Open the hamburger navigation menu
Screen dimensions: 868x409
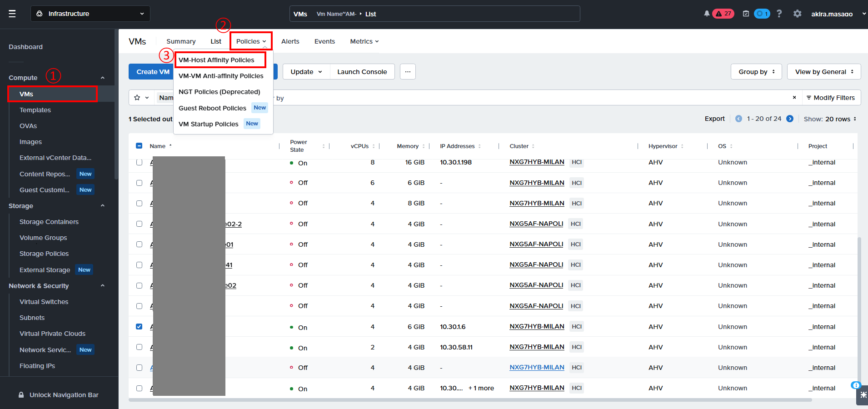coord(12,14)
